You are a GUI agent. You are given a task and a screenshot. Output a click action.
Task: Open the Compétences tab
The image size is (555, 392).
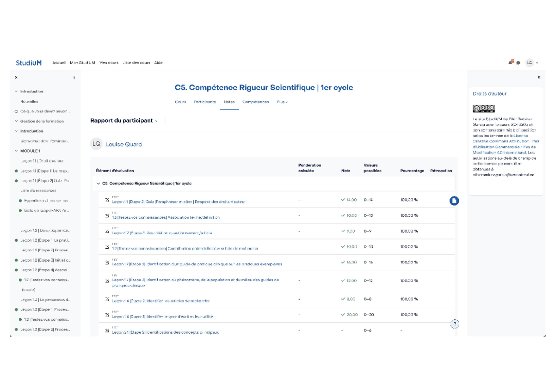tap(255, 102)
